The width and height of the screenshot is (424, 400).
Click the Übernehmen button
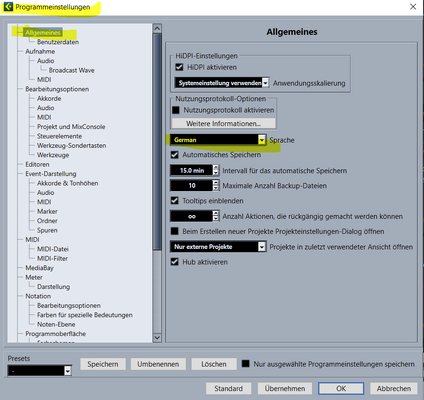tap(285, 388)
